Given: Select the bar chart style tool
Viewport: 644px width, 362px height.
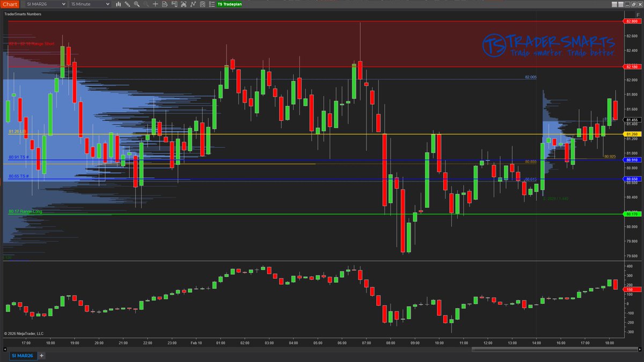Looking at the screenshot, I should [x=118, y=4].
